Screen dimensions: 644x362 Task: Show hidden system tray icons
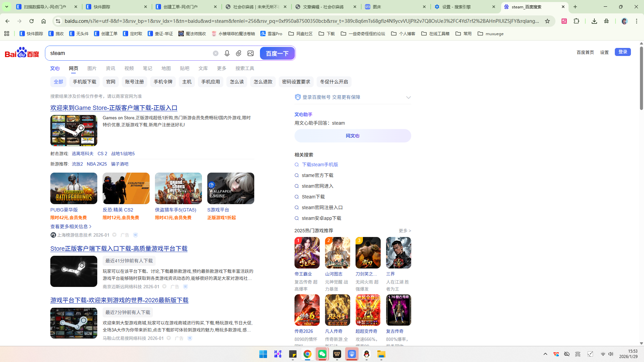tap(545, 354)
